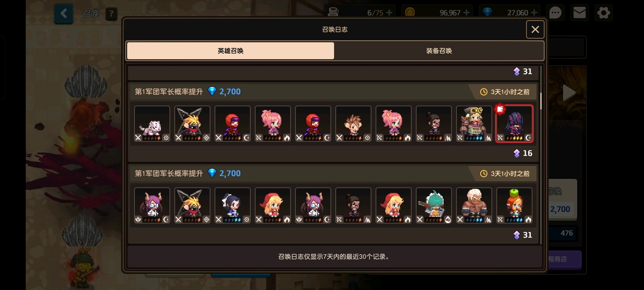
Task: Select the new hero marked with red badge
Action: pyautogui.click(x=514, y=124)
